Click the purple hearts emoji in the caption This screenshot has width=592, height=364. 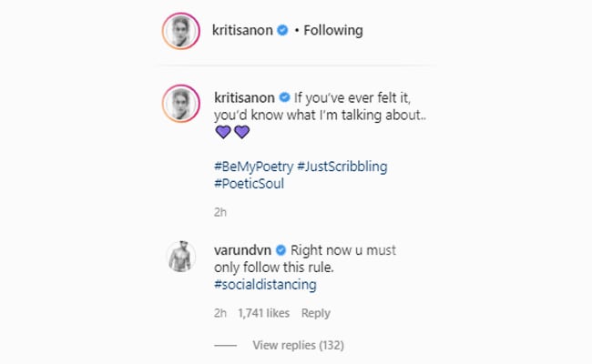(231, 132)
